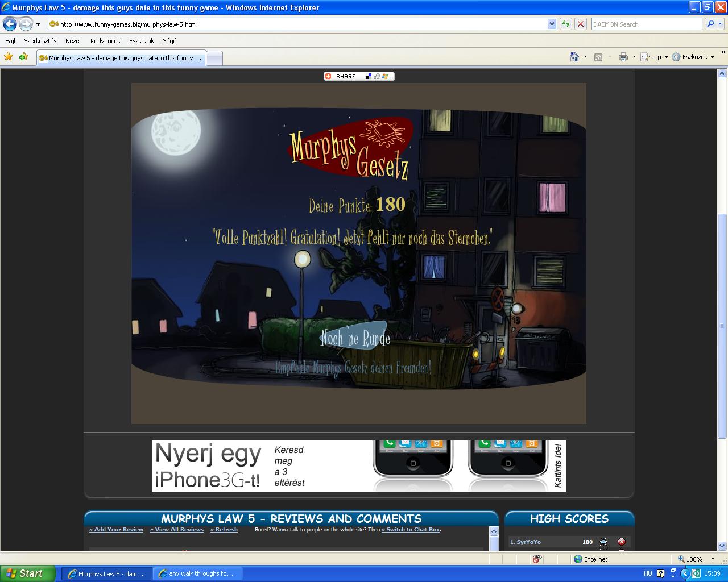Open the eye icon next to SyrYoYo's score

tap(603, 542)
